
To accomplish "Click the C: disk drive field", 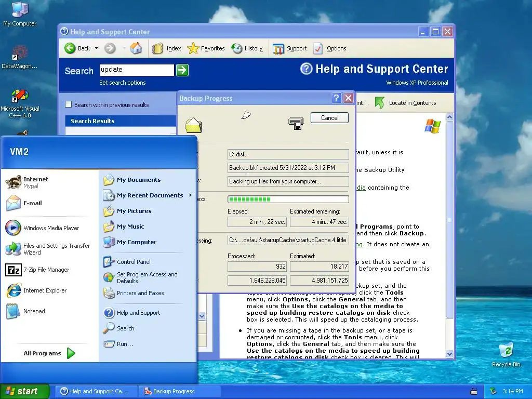I will coord(288,154).
